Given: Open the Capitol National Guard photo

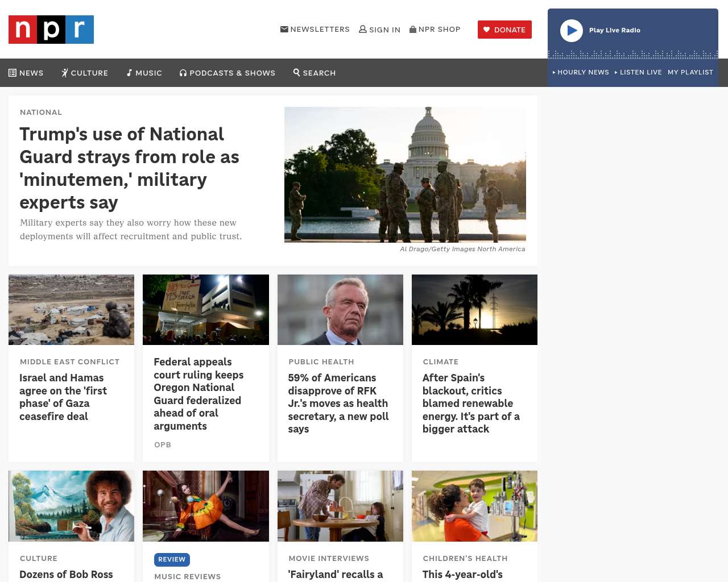Looking at the screenshot, I should [405, 174].
